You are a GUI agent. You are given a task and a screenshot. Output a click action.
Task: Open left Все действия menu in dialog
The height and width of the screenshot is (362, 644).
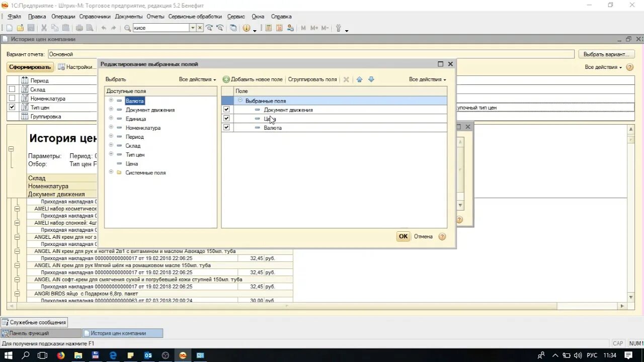[x=197, y=79]
